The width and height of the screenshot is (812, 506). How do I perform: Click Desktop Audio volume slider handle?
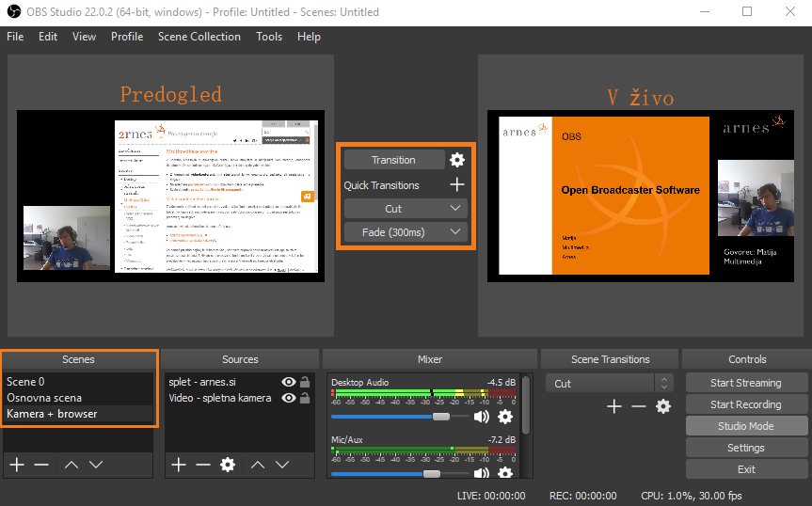[x=441, y=417]
